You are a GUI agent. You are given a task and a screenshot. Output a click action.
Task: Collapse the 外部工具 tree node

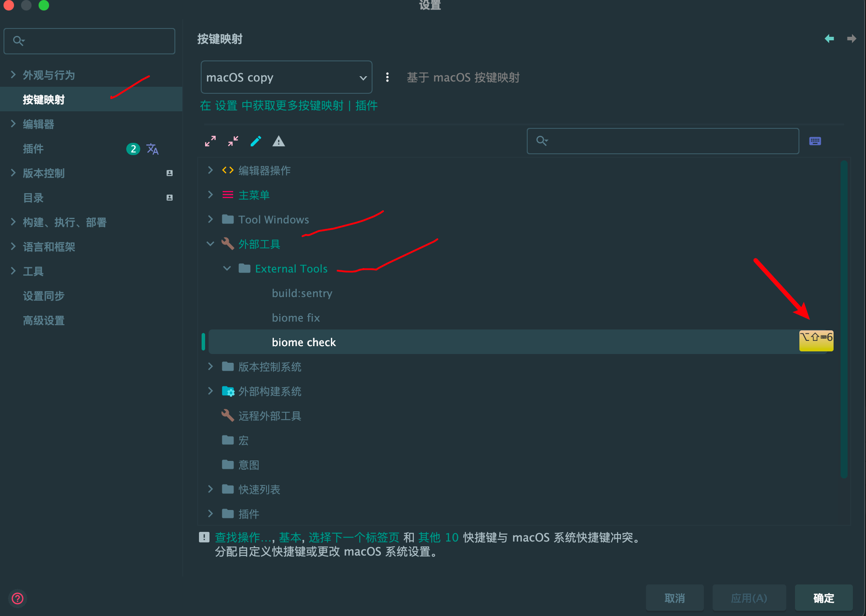point(210,244)
